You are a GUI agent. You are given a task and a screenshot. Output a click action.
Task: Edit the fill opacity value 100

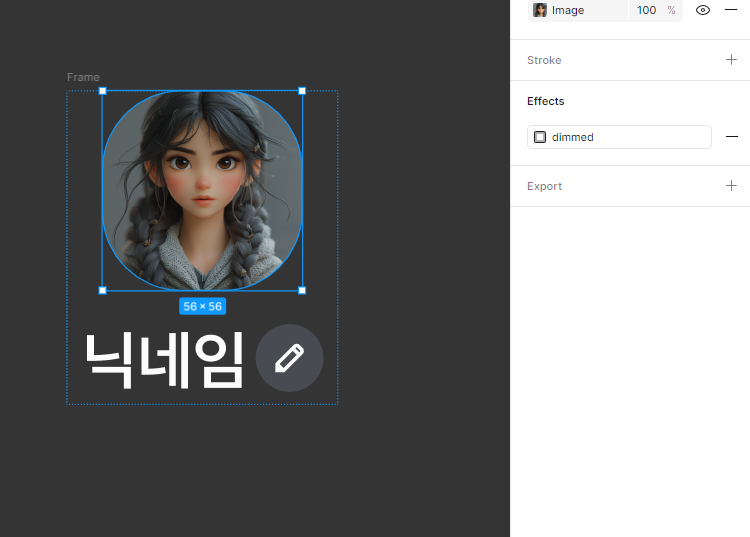646,10
